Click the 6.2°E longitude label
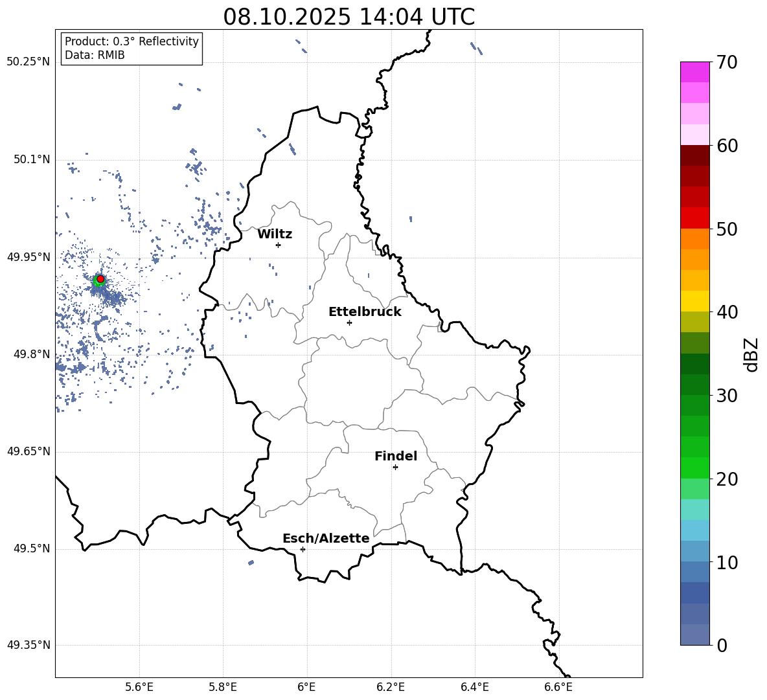Screen dimensions: 767x700 click(x=391, y=687)
